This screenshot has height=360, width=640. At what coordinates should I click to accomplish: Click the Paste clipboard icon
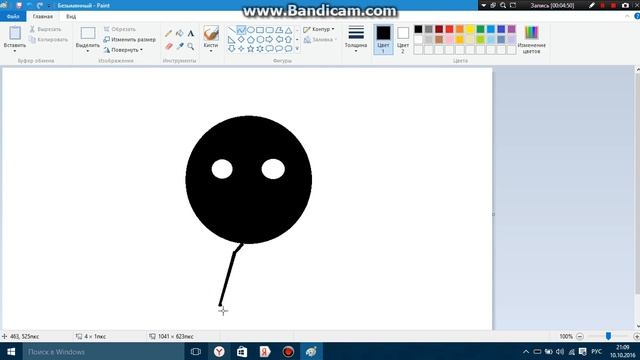click(x=15, y=33)
